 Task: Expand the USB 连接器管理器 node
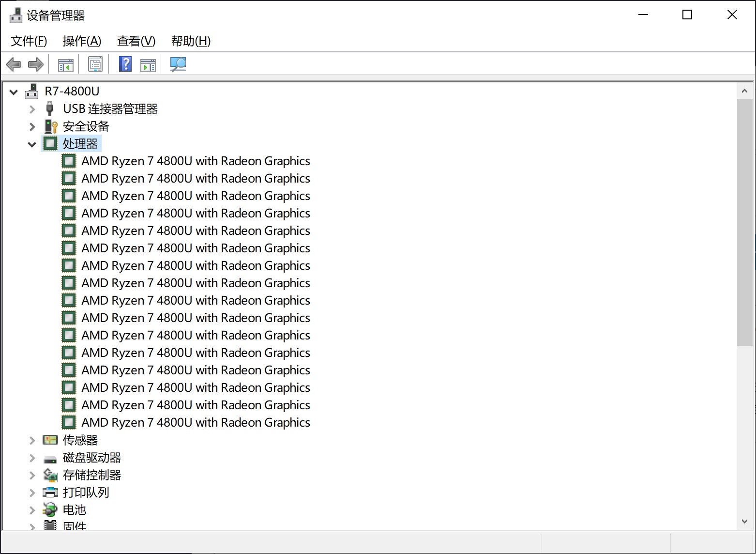pyautogui.click(x=32, y=109)
